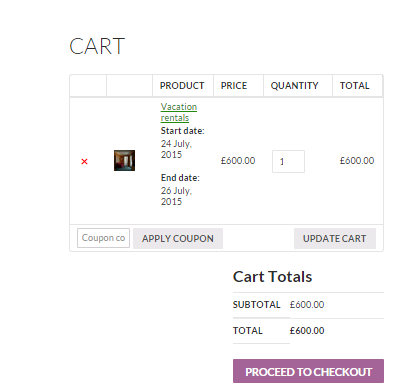The width and height of the screenshot is (418, 392).
Task: Click the £600.00 item price in Price column
Action: click(238, 161)
